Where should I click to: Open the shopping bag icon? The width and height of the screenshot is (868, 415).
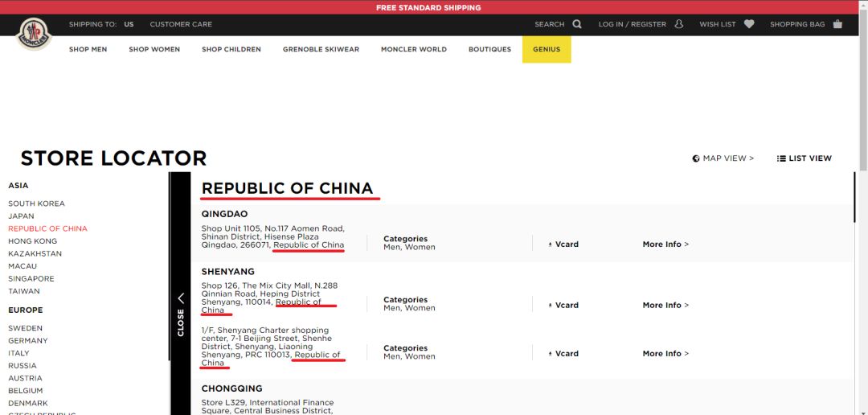click(x=838, y=24)
